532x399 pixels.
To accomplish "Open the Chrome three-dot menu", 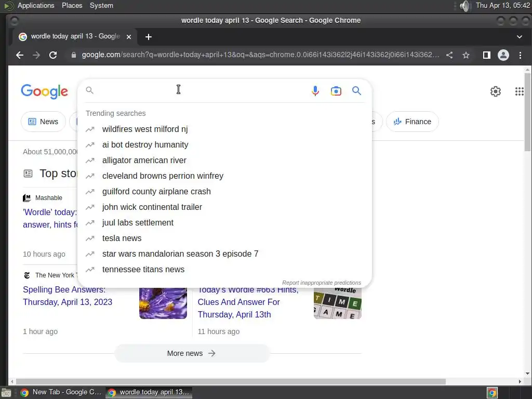I will (x=520, y=55).
